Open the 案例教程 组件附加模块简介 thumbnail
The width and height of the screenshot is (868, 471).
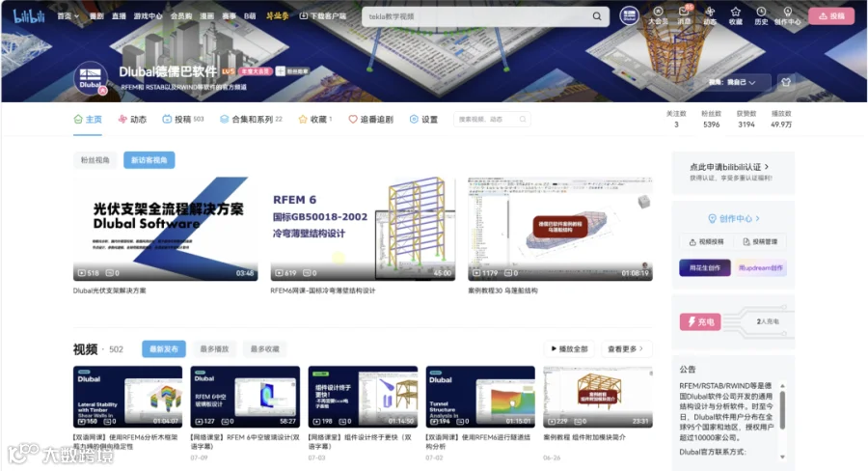coord(598,396)
